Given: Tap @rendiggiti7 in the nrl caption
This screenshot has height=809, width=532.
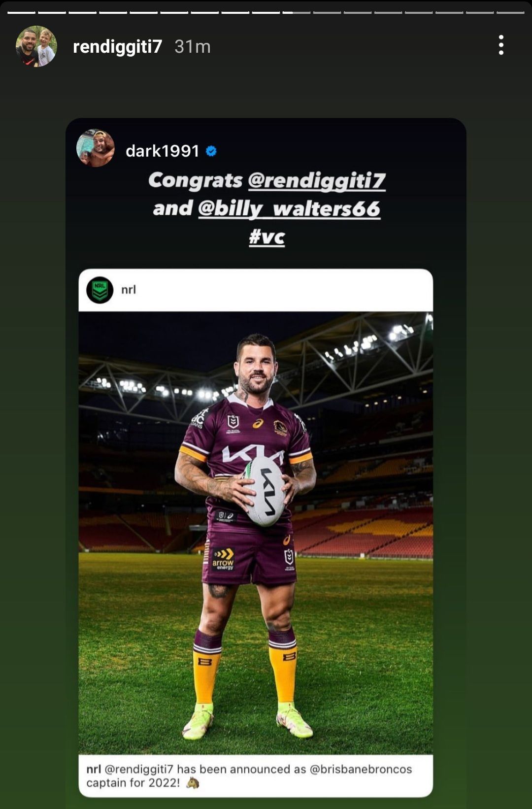Looking at the screenshot, I should pos(139,769).
